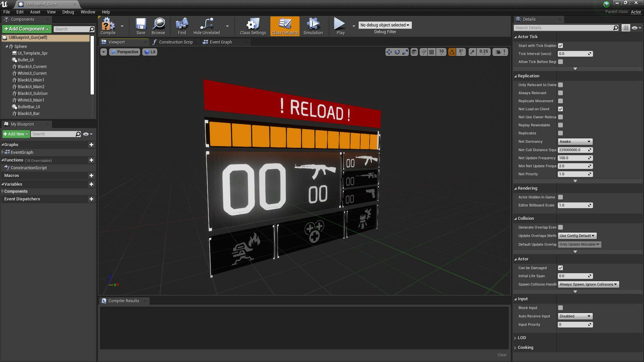
Task: Change the Auto Receive Input dropdown
Action: [x=575, y=316]
